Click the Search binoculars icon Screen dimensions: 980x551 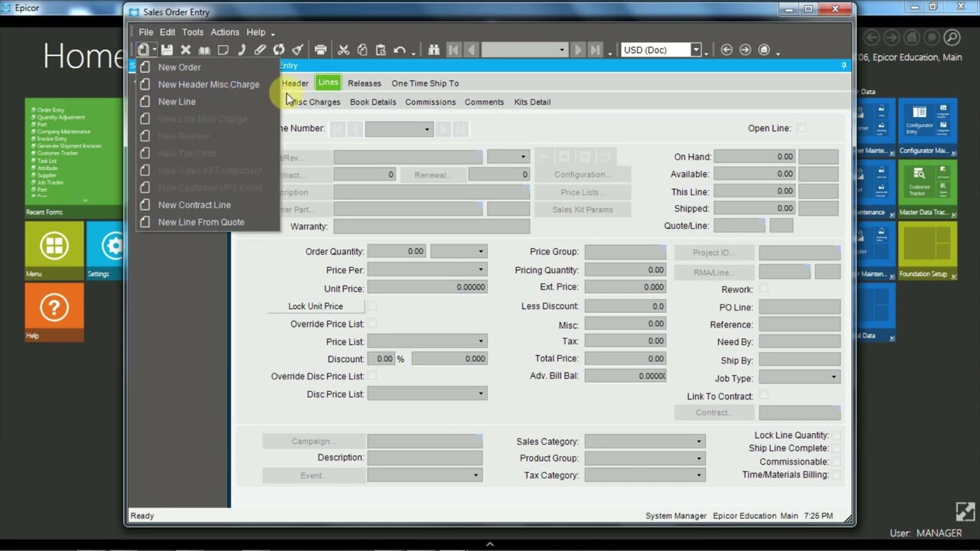pyautogui.click(x=434, y=50)
